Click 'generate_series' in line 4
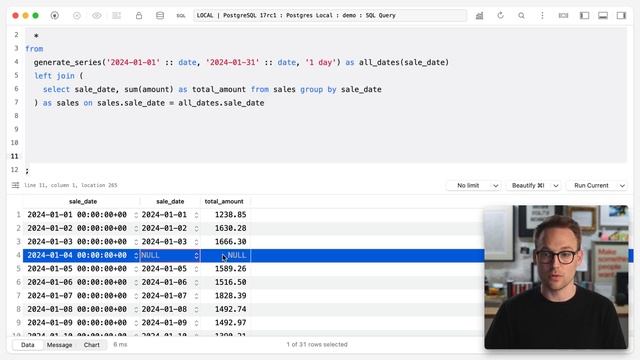This screenshot has height=360, width=640. point(68,62)
